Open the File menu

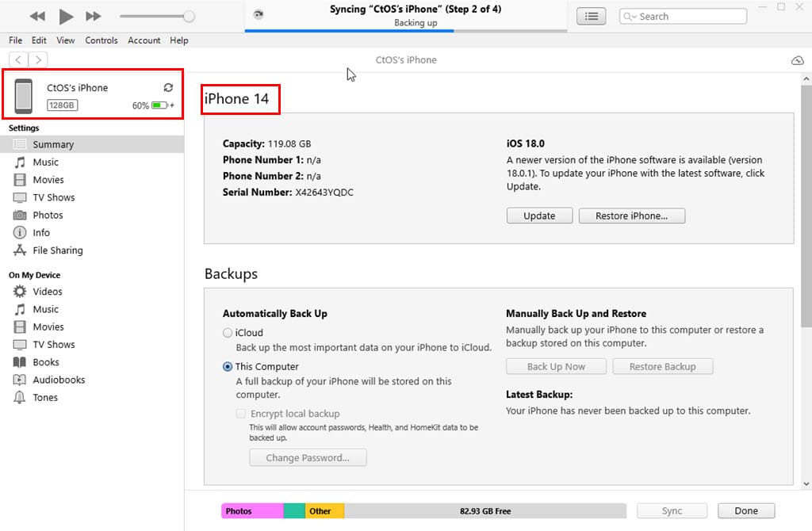tap(16, 40)
